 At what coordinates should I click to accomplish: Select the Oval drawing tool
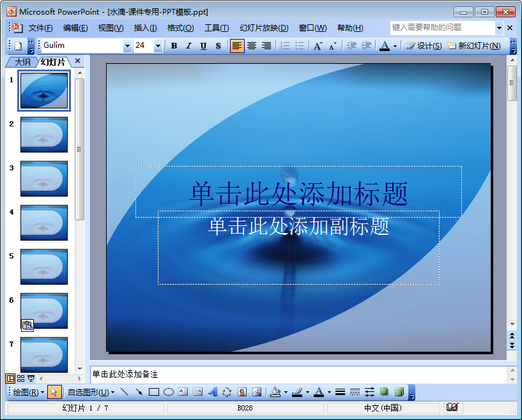tap(169, 392)
